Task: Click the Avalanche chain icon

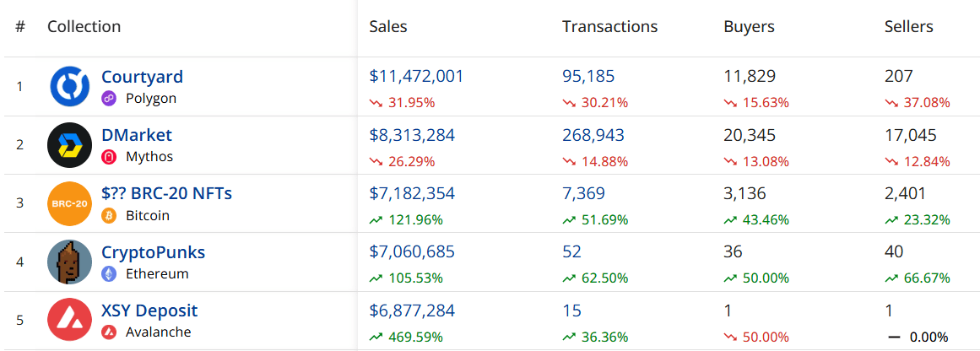Action: pyautogui.click(x=109, y=332)
